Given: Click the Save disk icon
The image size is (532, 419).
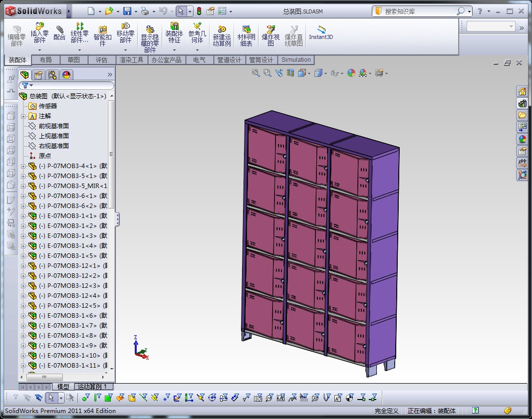Looking at the screenshot, I should pyautogui.click(x=127, y=11).
